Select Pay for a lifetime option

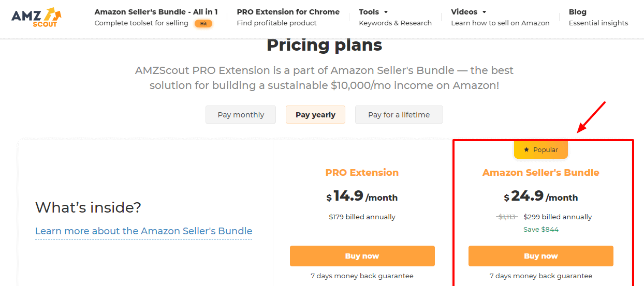click(x=399, y=115)
